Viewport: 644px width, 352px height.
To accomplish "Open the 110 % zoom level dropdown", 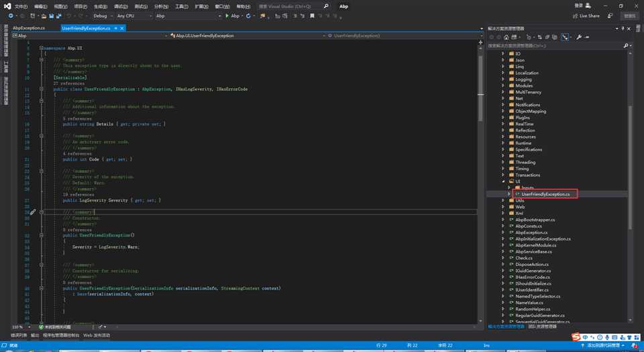I will coord(21,327).
